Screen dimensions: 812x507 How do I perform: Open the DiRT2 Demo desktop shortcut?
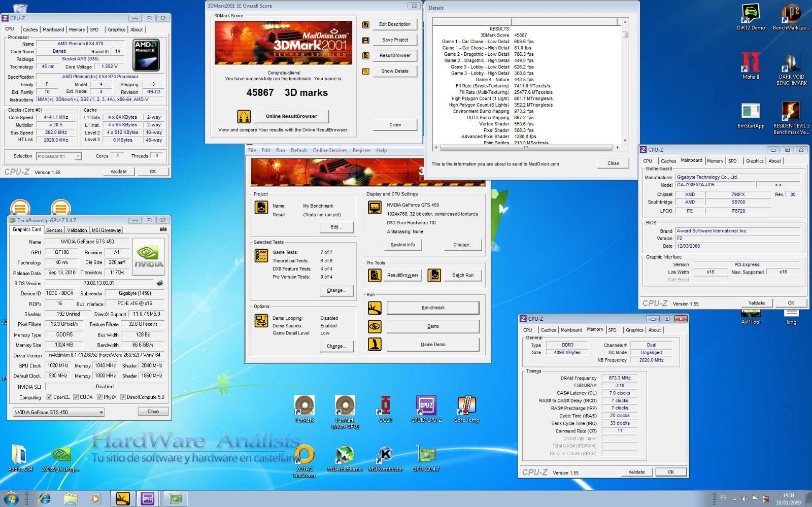coord(751,16)
